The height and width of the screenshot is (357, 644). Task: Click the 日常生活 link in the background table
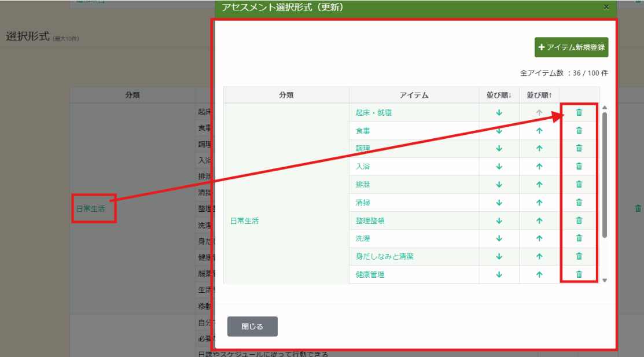91,209
